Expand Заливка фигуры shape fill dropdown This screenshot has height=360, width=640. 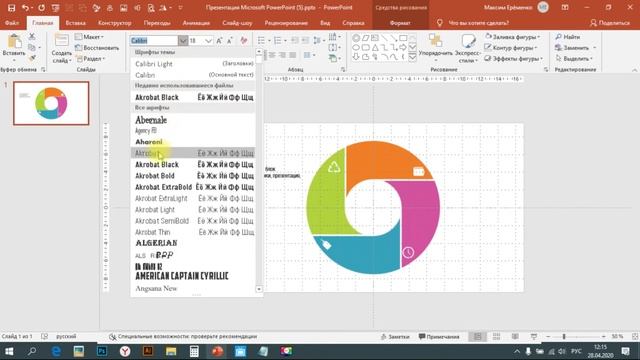tap(513, 37)
